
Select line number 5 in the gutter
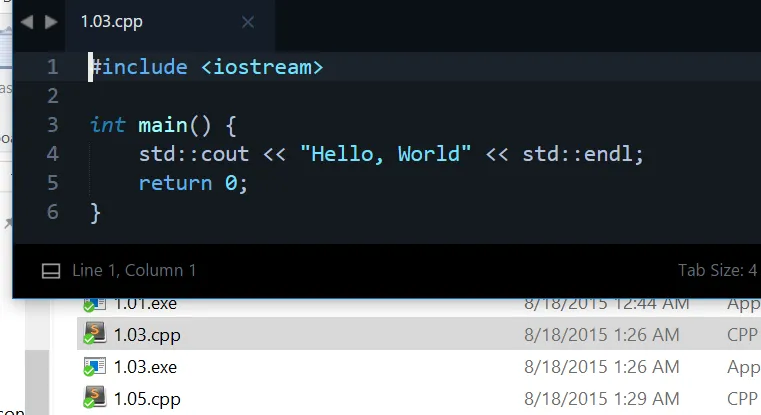tap(52, 183)
